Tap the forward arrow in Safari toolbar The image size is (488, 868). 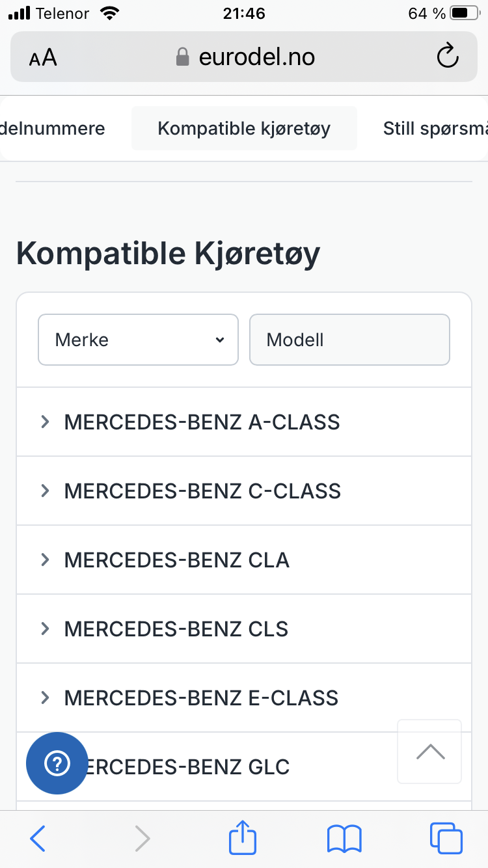(x=142, y=838)
